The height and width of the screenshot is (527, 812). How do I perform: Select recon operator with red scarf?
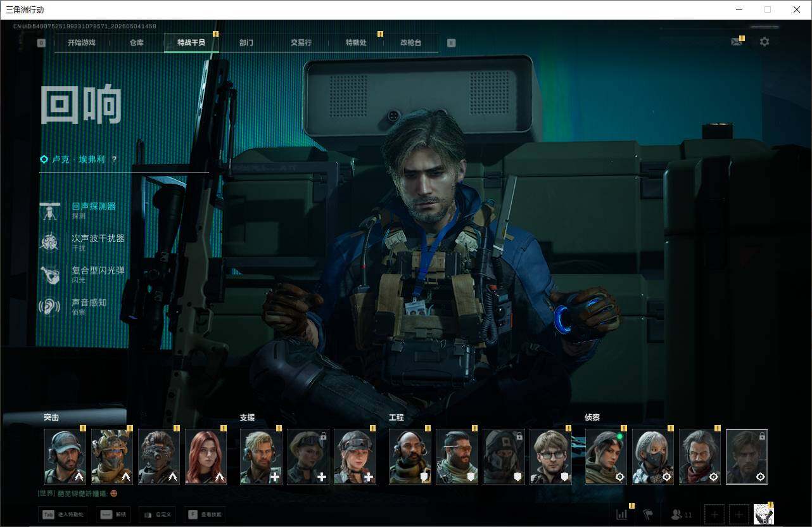click(700, 457)
